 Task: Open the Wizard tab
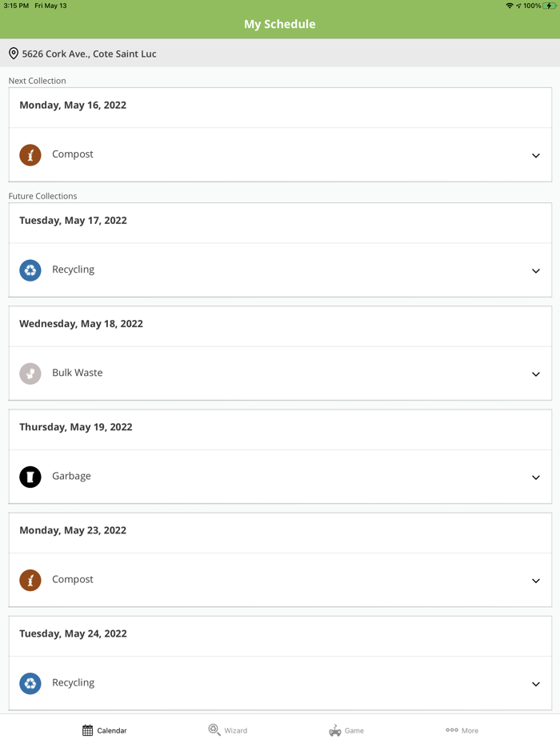coord(228,730)
